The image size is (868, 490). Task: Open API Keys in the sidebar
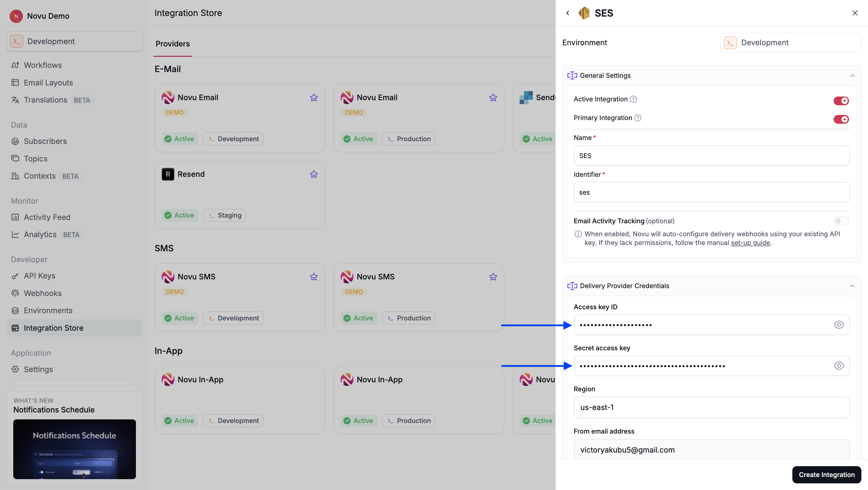tap(39, 275)
